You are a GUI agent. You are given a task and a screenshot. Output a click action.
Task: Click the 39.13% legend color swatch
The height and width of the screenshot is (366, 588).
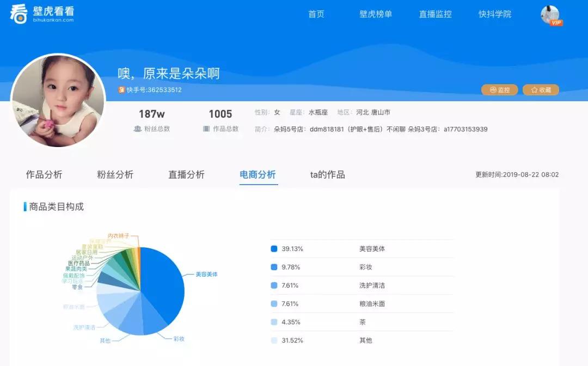coord(274,248)
